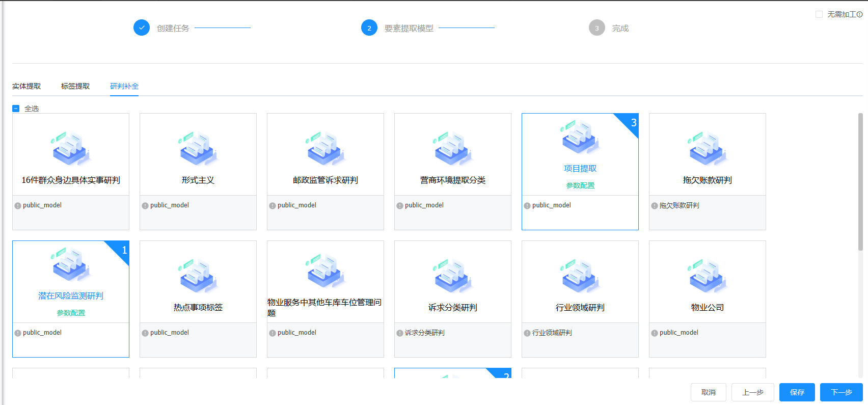Screen dimensions: 868x405
Task: Click step 2 circle for 要素提取模型
Action: [x=369, y=28]
